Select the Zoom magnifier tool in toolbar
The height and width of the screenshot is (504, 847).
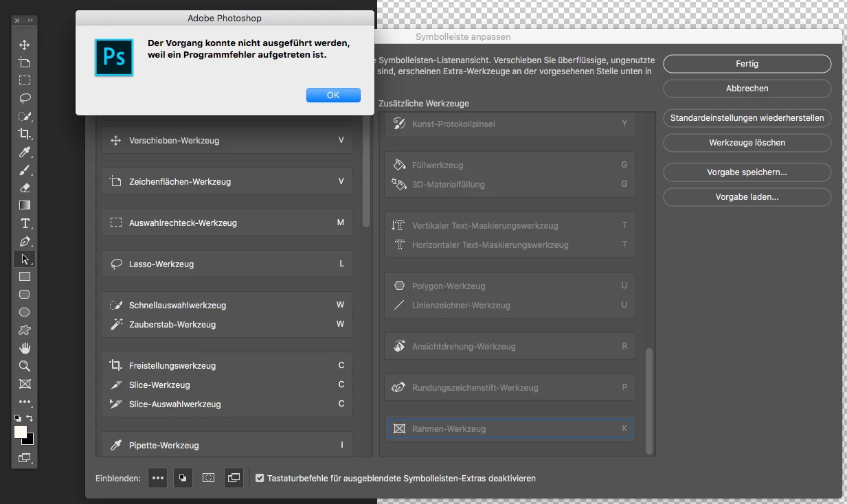click(x=25, y=366)
